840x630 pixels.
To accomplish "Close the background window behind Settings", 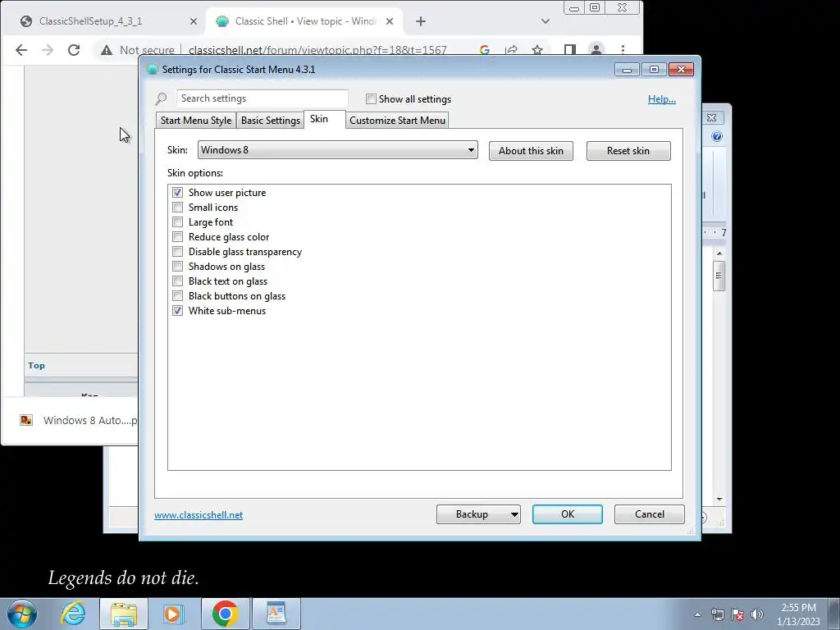I will (712, 117).
